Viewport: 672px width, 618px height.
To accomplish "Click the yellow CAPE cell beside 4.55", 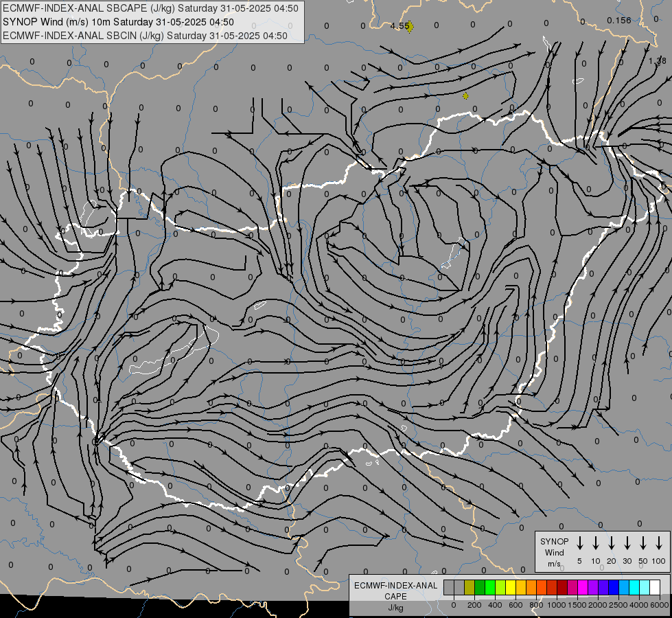I will (409, 27).
